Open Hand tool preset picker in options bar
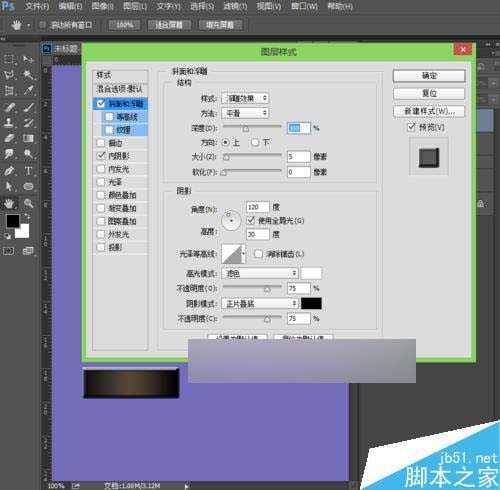The image size is (500, 490). [29, 25]
